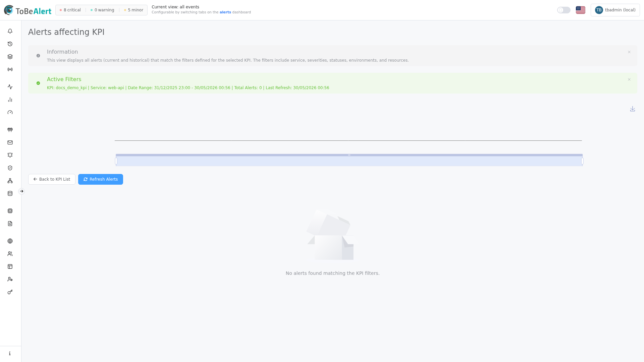Viewport: 644px width, 362px height.
Task: Expand the sidebar with the arrow button
Action: tap(21, 191)
